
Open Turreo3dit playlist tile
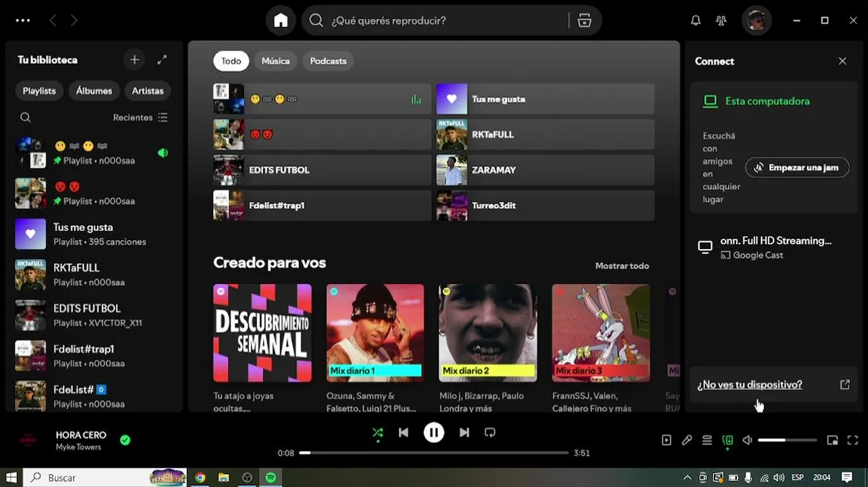point(545,205)
